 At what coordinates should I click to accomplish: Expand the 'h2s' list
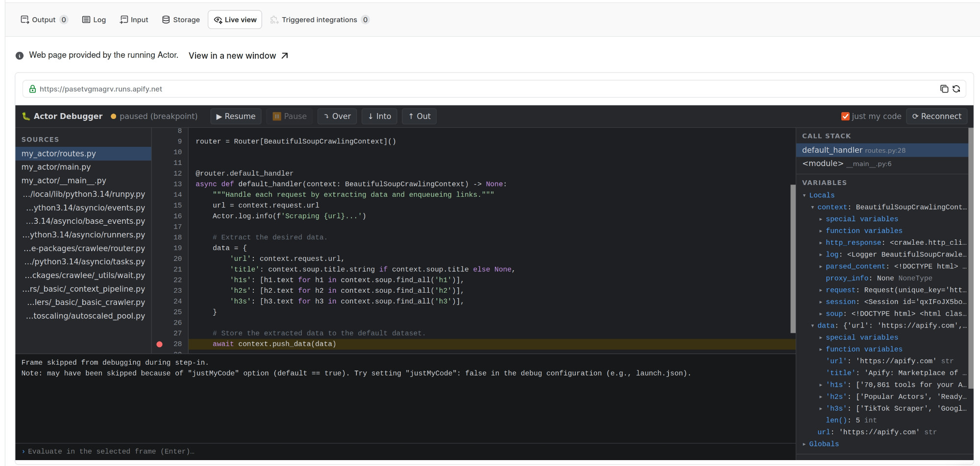point(821,397)
